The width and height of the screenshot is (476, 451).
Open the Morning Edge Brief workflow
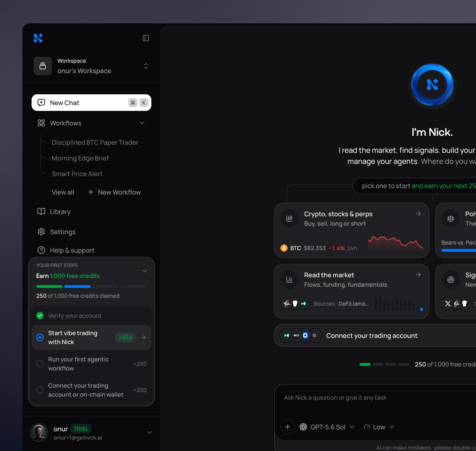80,158
